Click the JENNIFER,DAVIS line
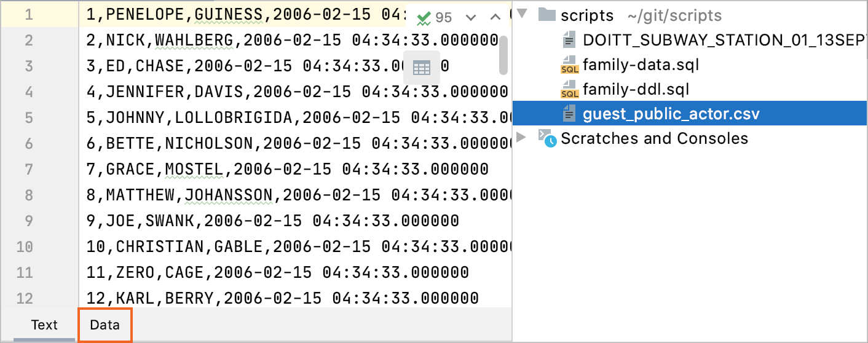Image resolution: width=868 pixels, height=343 pixels. (297, 92)
